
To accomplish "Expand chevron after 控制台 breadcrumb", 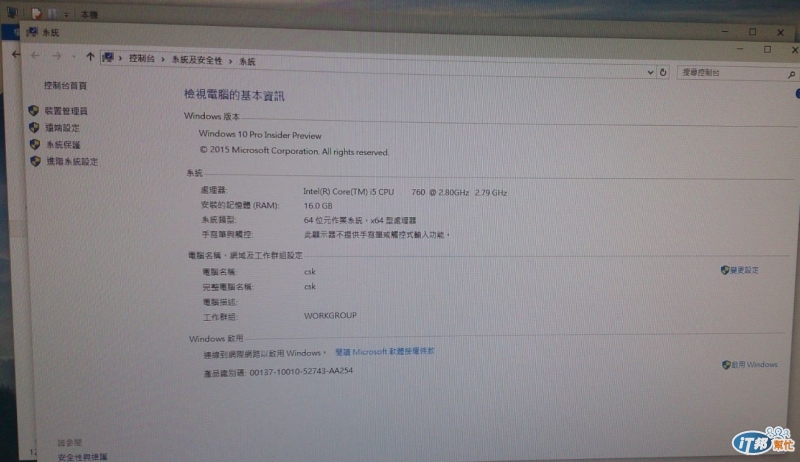I will 163,60.
